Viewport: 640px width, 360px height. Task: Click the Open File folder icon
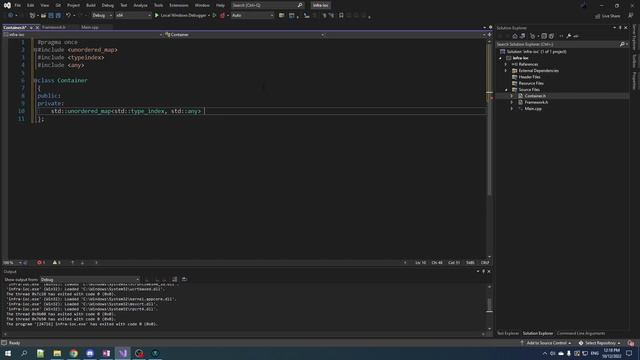tap(43, 16)
